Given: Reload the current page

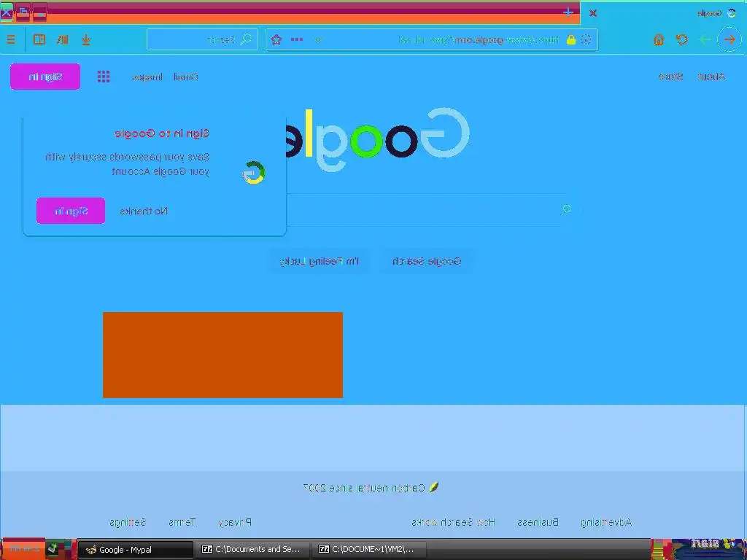Looking at the screenshot, I should [x=682, y=39].
